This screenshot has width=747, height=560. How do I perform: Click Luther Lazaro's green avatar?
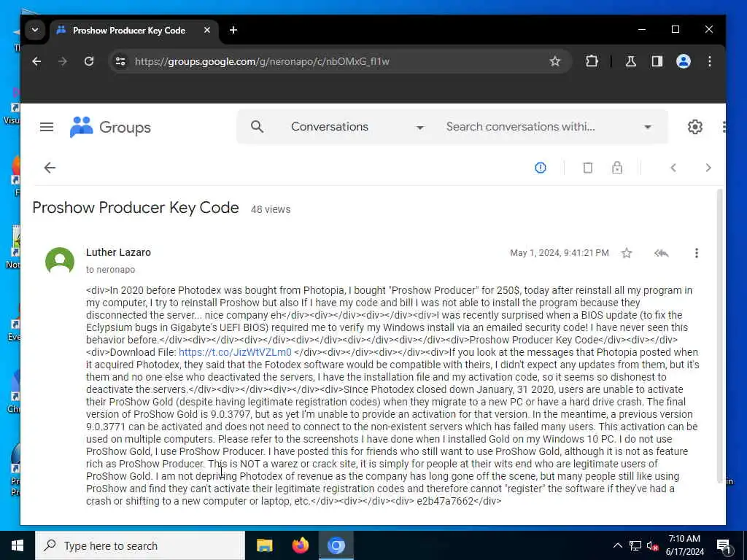tap(60, 260)
